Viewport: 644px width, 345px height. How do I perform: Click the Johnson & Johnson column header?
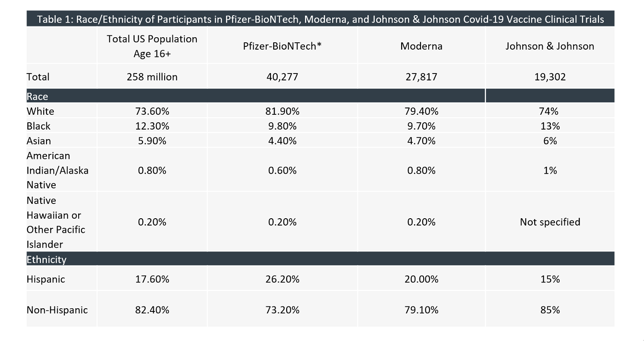[x=550, y=46]
